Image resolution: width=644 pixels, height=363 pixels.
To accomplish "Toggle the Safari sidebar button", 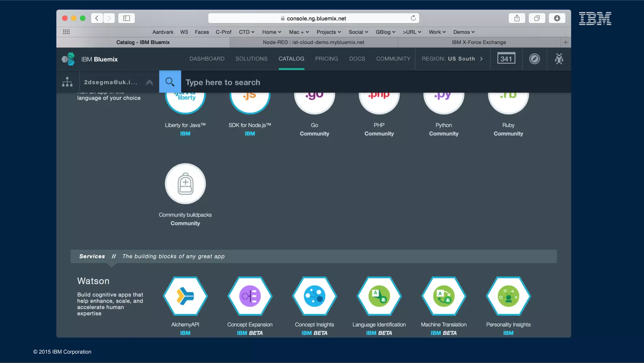I will coord(126,18).
